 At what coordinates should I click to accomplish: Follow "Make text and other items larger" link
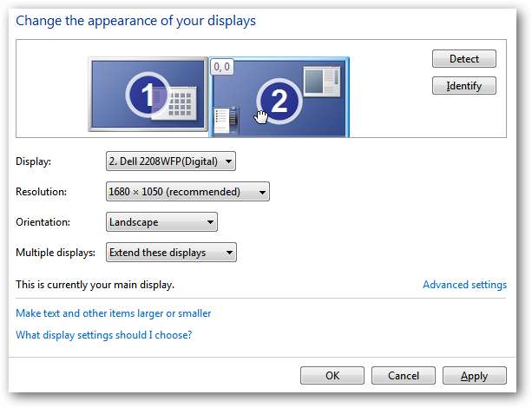pos(114,313)
